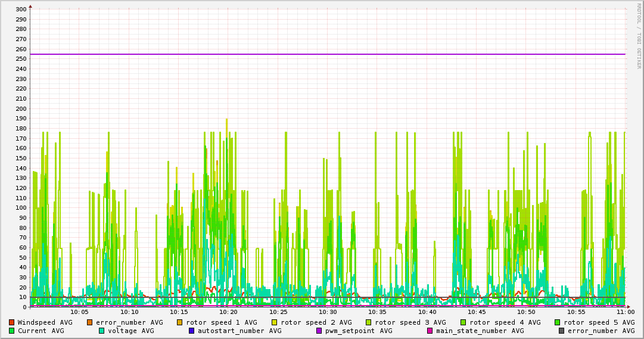Click the Windspeed AVG legend label
Image resolution: width=644 pixels, height=339 pixels.
(x=45, y=322)
